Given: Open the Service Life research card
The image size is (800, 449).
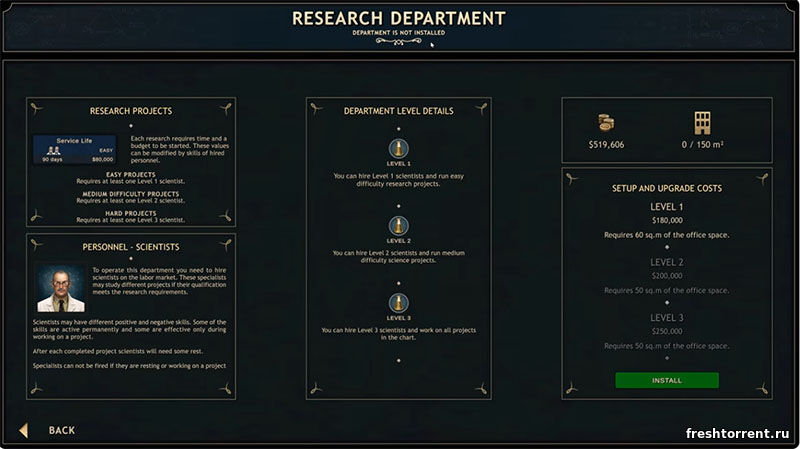Looking at the screenshot, I should coord(74,150).
